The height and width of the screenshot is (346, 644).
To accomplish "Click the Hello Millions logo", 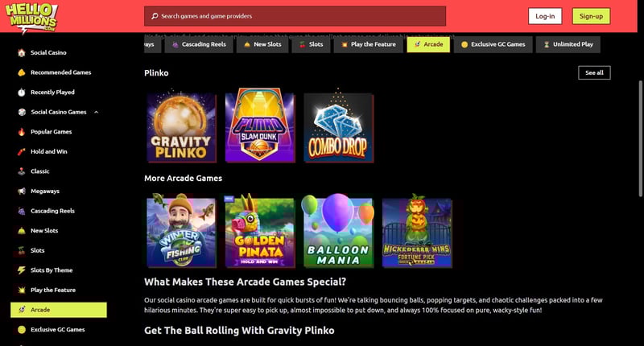I will pos(31,18).
